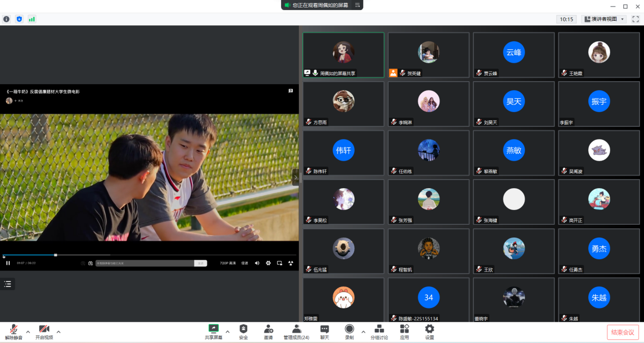Expand audio options arrow beside 解除静音
644x343 pixels.
pos(28,332)
